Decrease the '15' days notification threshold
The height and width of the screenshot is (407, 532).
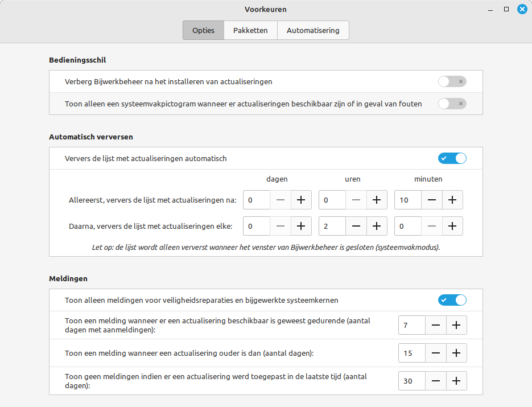coord(436,353)
